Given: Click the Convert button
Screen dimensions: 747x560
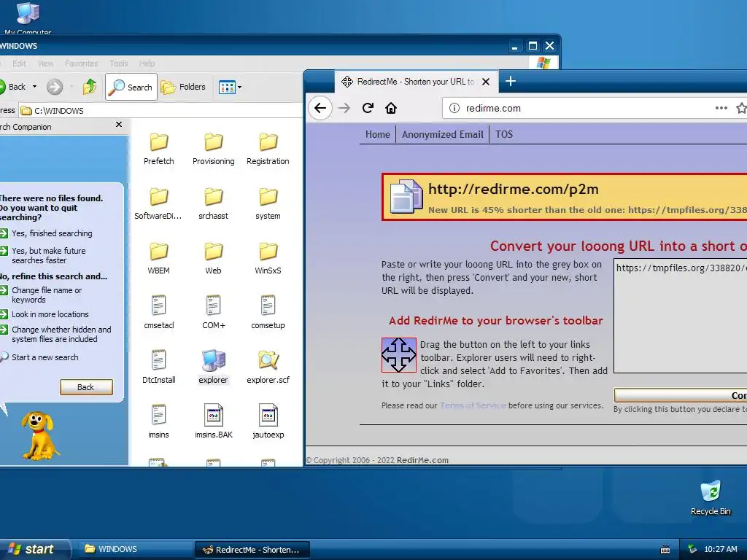Looking at the screenshot, I should 681,395.
